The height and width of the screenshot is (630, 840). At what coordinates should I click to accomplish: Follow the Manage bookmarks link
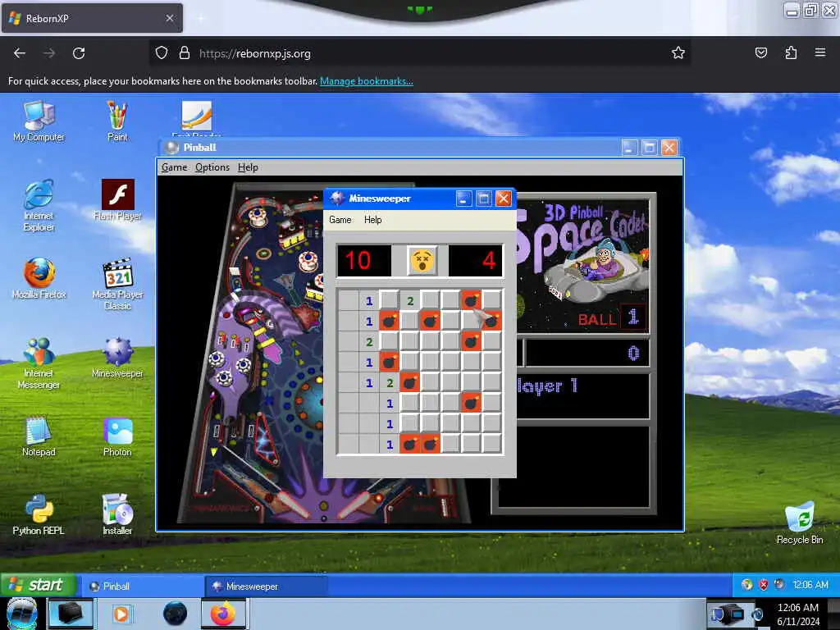(367, 81)
